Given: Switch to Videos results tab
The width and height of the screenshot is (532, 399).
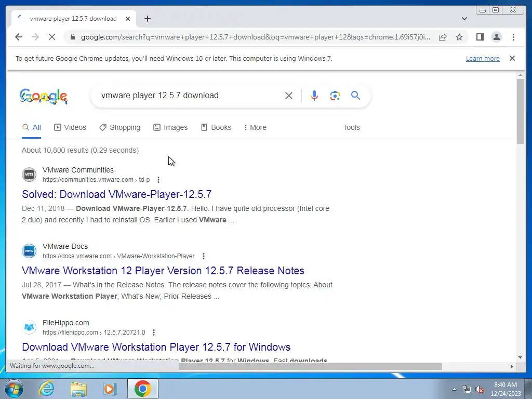Looking at the screenshot, I should (70, 128).
